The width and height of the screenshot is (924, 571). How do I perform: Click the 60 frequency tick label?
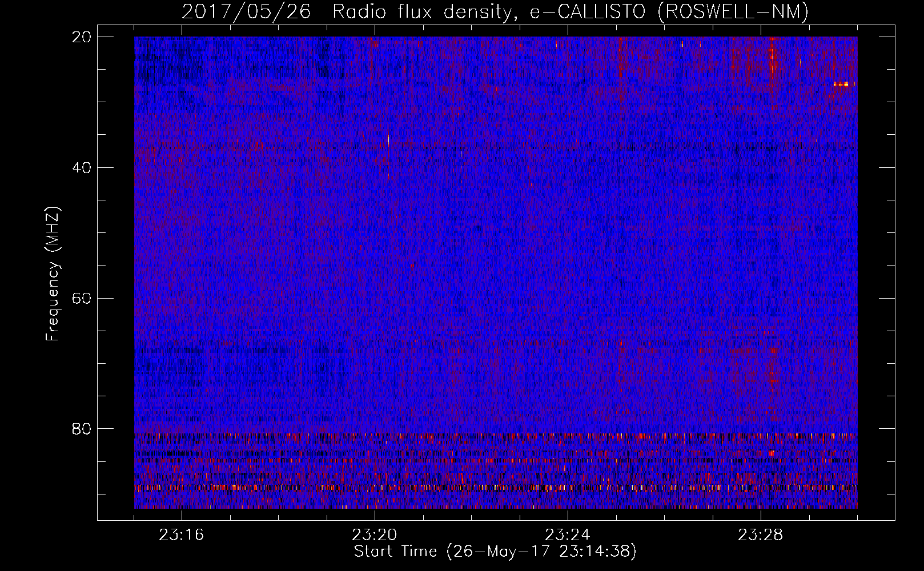point(82,299)
